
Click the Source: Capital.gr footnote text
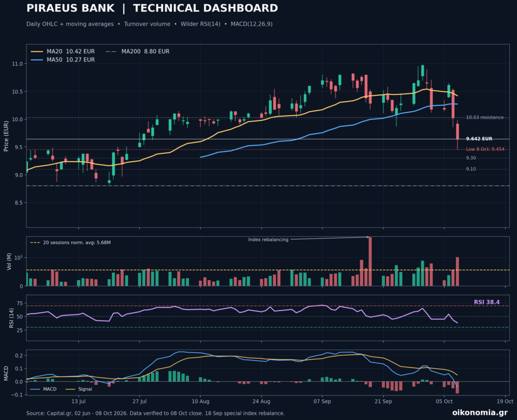click(155, 413)
